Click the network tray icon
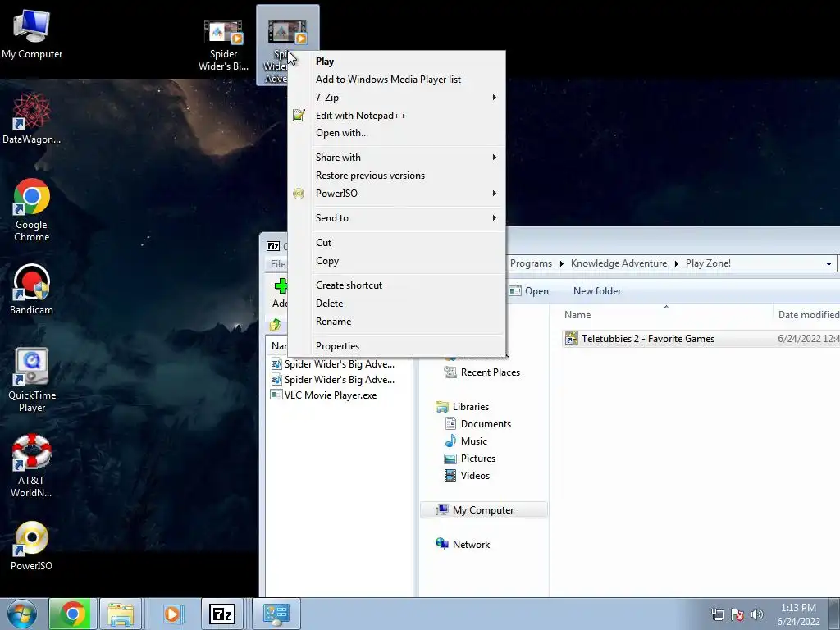The height and width of the screenshot is (630, 840). 717,614
